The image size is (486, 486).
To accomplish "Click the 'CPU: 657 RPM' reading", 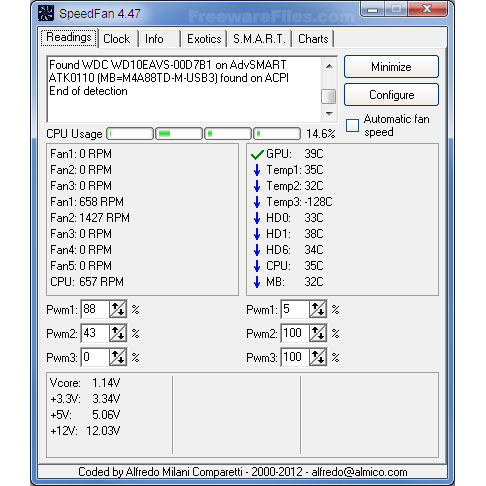I will [87, 282].
